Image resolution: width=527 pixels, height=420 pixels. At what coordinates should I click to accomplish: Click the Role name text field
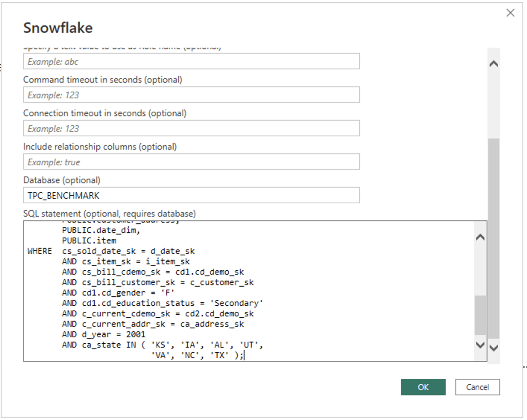point(192,61)
